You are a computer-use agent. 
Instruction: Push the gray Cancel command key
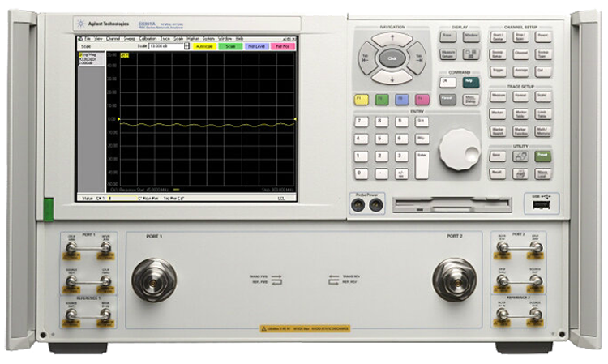pos(447,100)
